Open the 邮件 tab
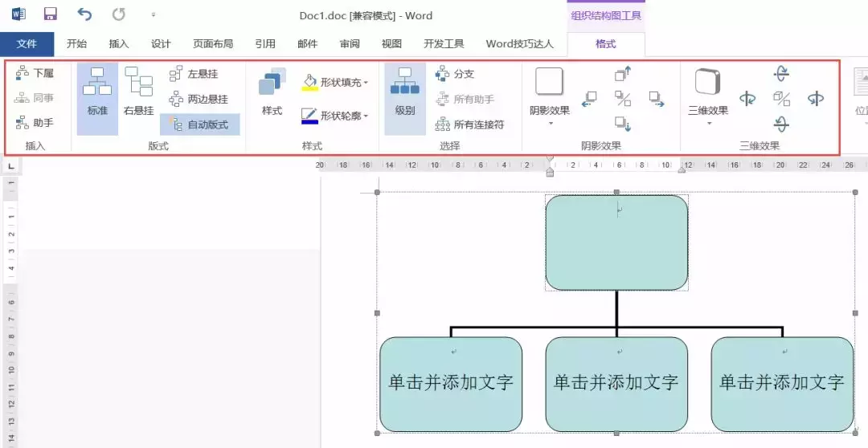 pyautogui.click(x=307, y=44)
